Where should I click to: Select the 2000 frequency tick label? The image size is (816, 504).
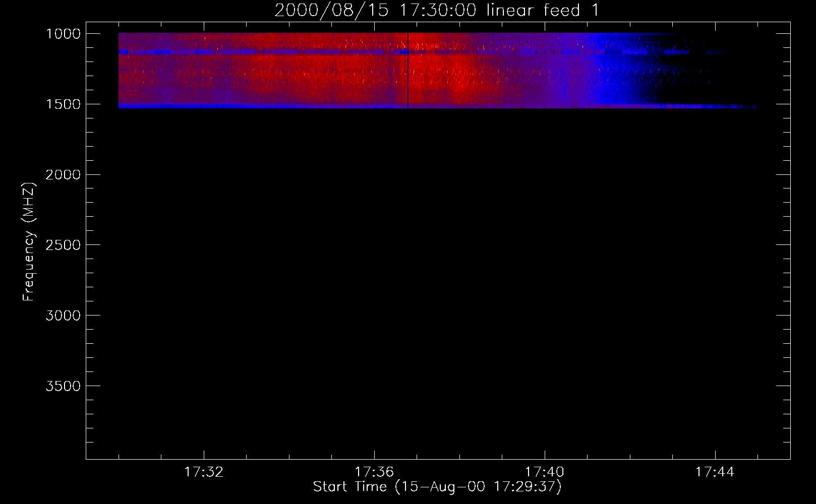point(63,175)
